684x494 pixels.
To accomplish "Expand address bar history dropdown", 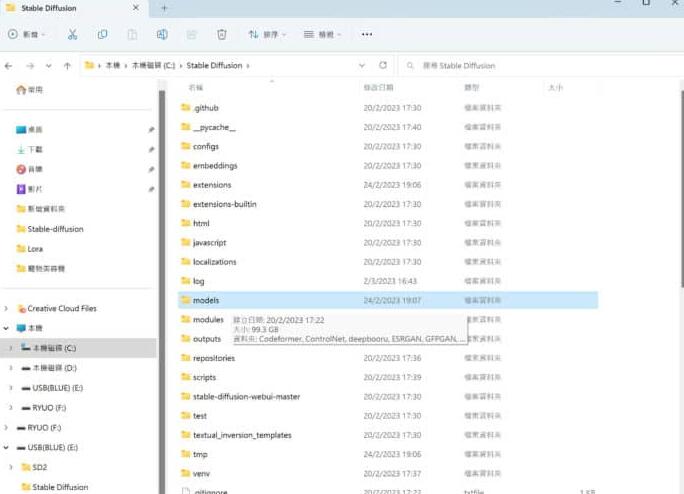I will [x=362, y=65].
